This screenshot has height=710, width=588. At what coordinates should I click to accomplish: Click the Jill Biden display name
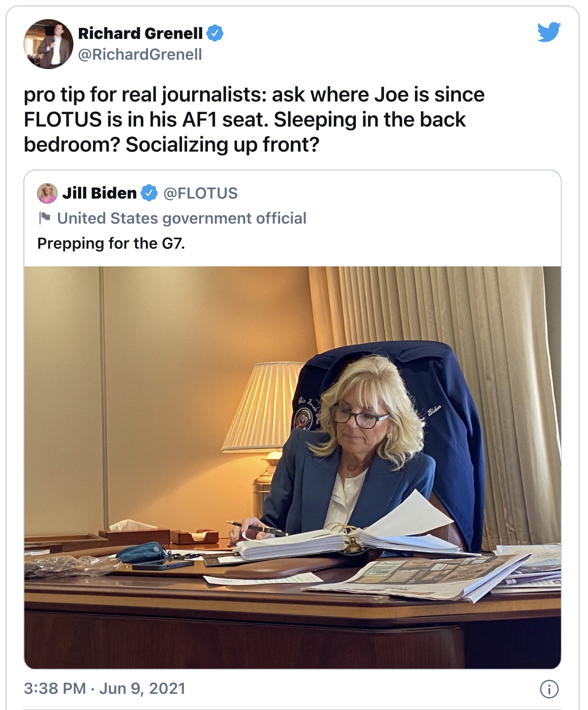pos(100,193)
